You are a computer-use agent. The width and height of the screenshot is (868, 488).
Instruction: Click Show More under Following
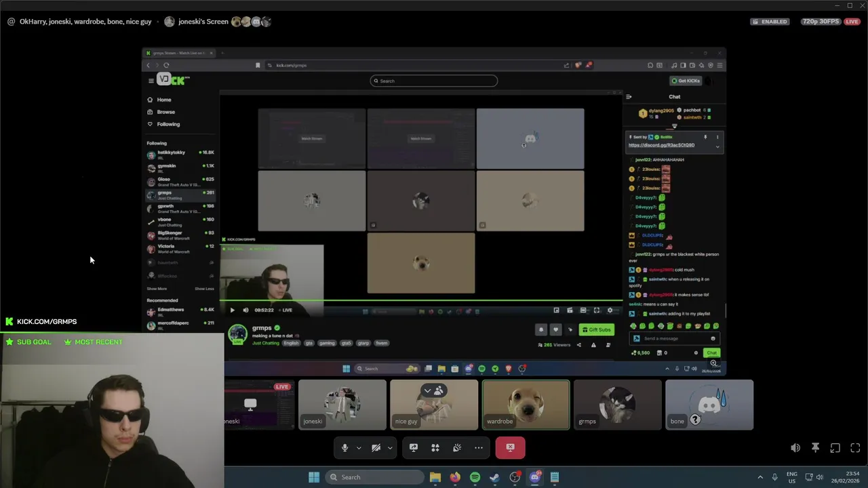[x=157, y=289]
